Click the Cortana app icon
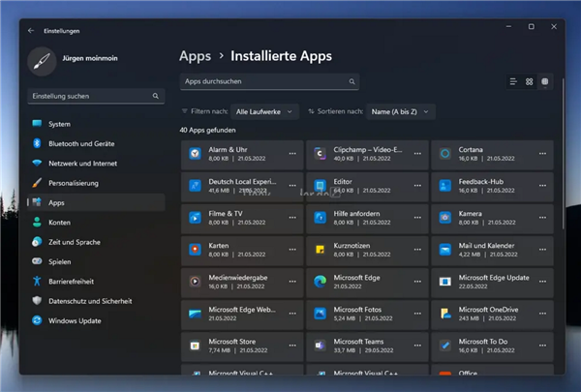 click(x=445, y=154)
